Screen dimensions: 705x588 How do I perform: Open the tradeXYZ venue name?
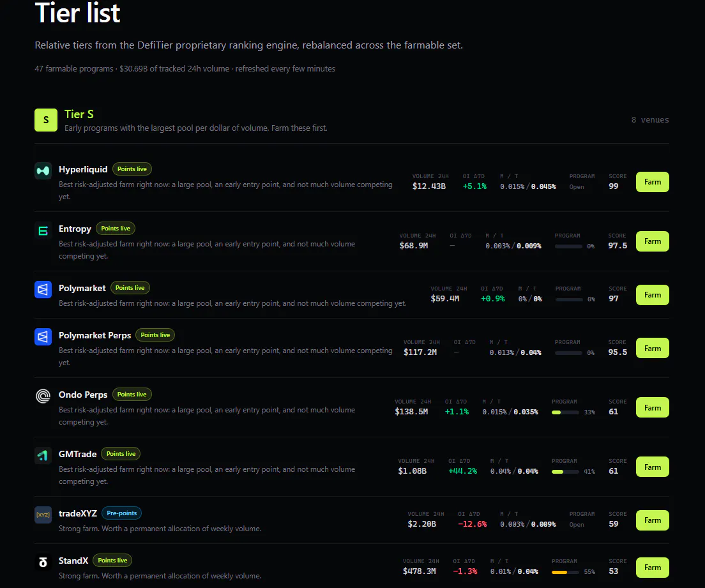[x=78, y=513]
